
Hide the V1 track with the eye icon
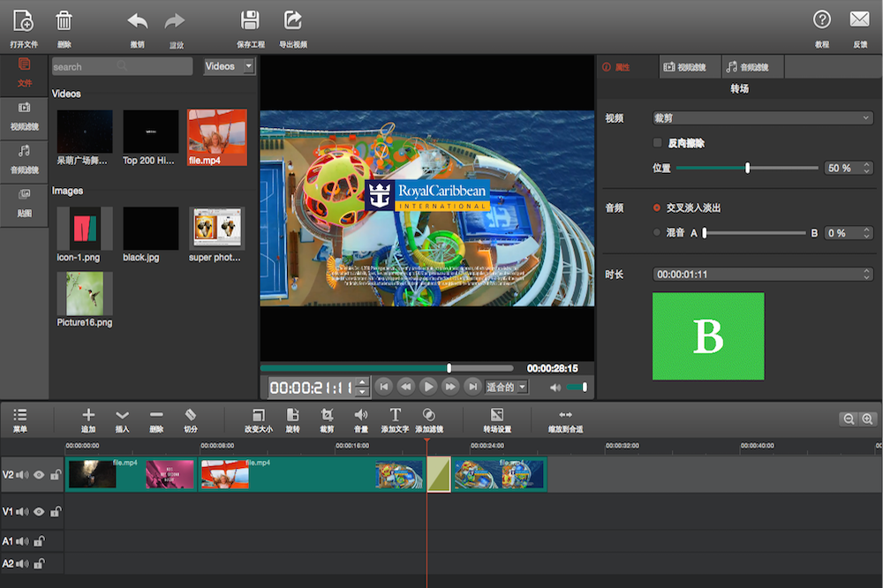coord(39,512)
